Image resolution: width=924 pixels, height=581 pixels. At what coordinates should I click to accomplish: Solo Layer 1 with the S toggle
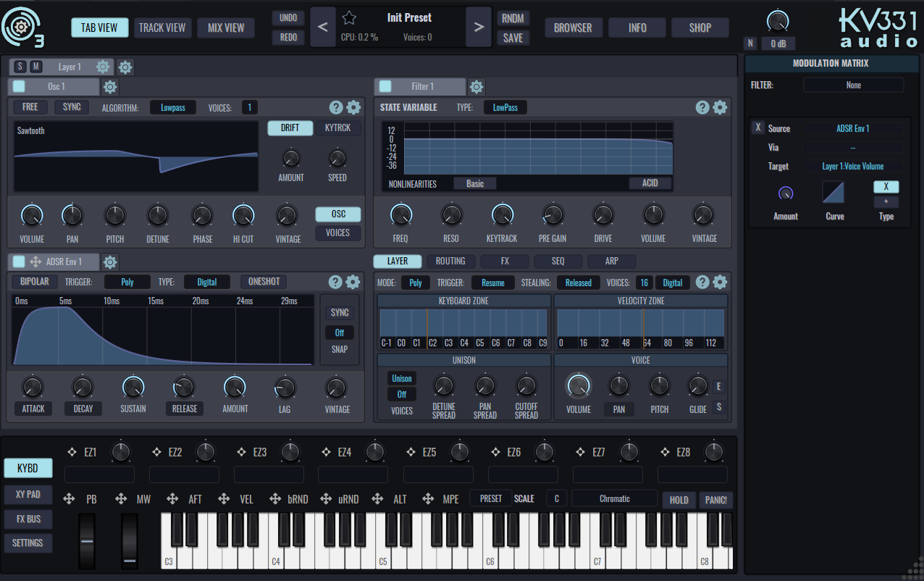pos(18,66)
